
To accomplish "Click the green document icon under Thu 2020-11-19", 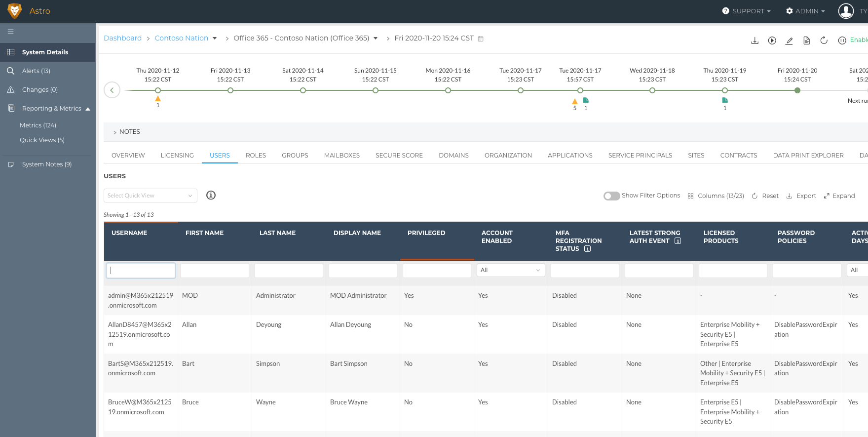I will click(725, 100).
